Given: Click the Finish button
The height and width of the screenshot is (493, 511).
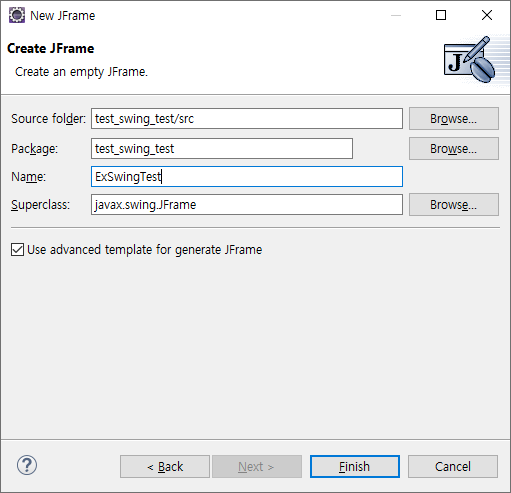Looking at the screenshot, I should 355,467.
